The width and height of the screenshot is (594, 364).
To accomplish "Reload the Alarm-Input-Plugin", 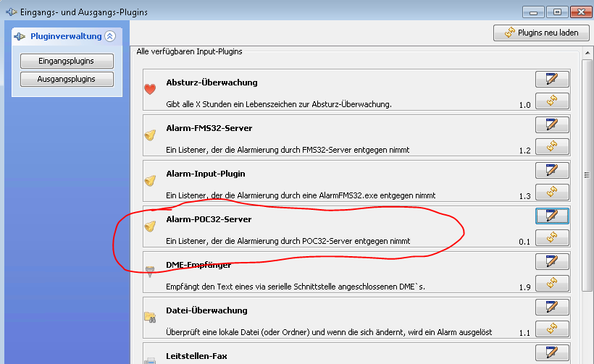I will point(552,192).
